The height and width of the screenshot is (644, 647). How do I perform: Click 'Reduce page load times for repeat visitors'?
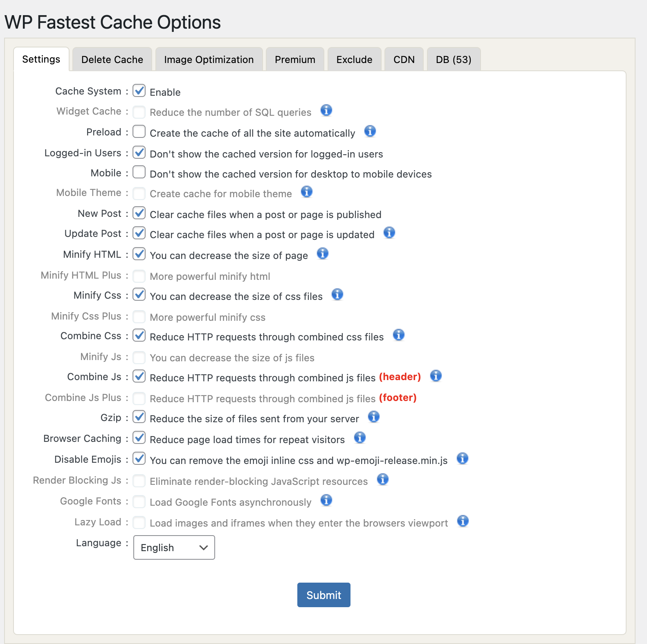click(x=247, y=440)
